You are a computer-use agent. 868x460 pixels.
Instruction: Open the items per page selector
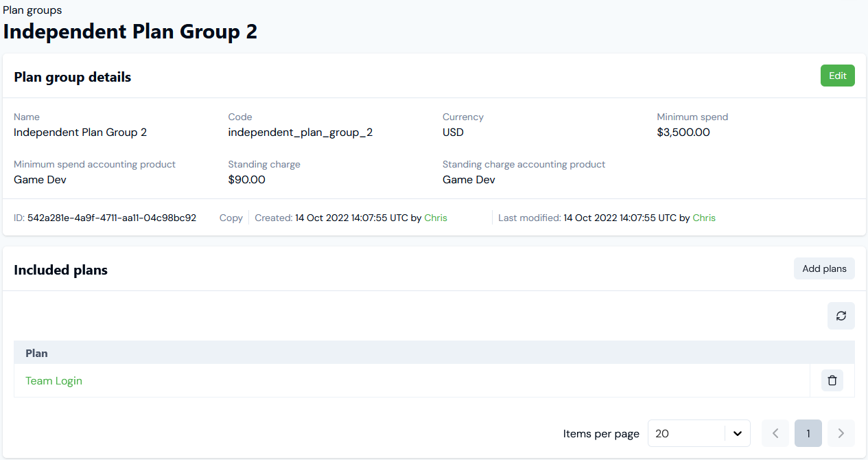tap(699, 433)
